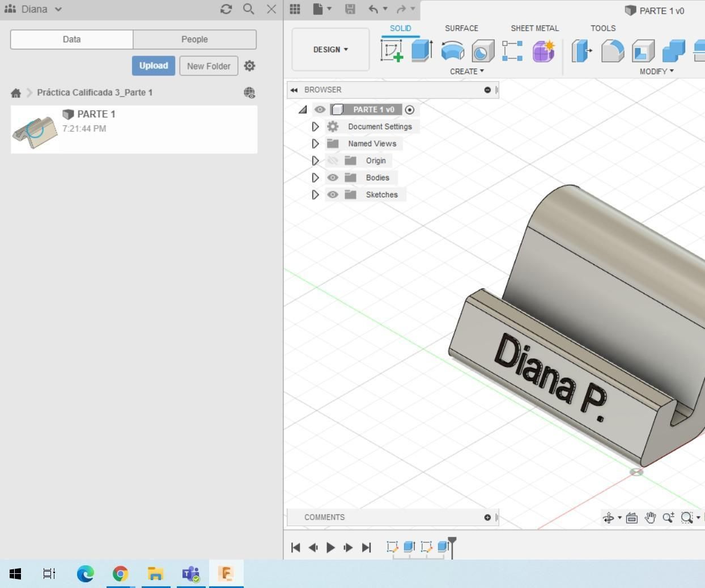705x588 pixels.
Task: Expand Bodies node
Action: click(315, 177)
